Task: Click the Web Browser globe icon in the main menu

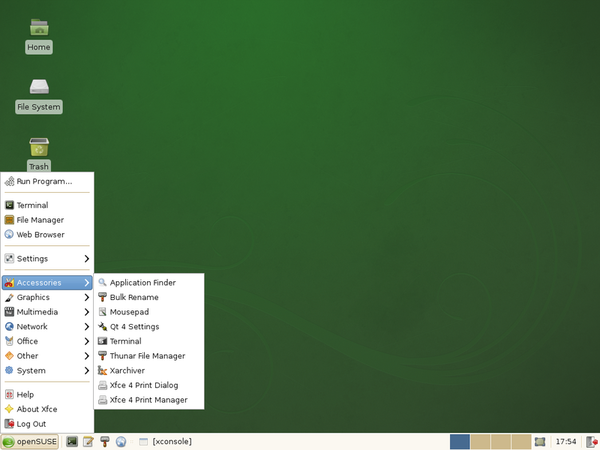Action: point(9,234)
